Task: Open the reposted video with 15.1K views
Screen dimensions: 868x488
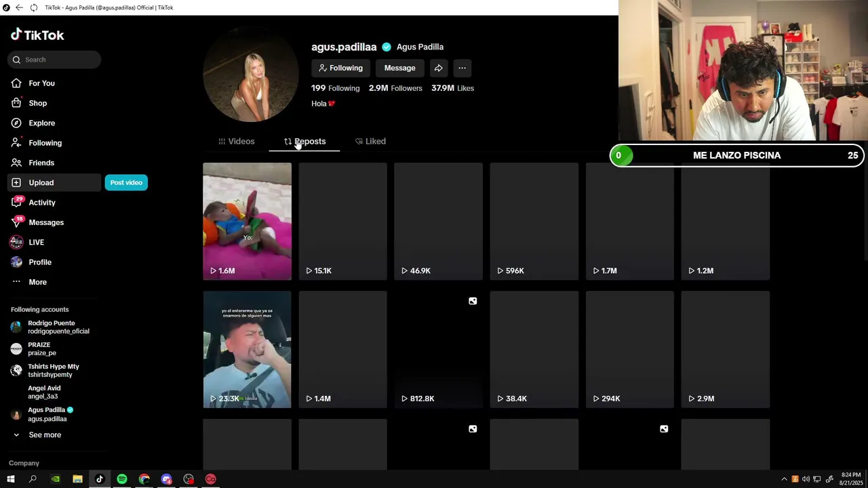Action: [x=343, y=221]
